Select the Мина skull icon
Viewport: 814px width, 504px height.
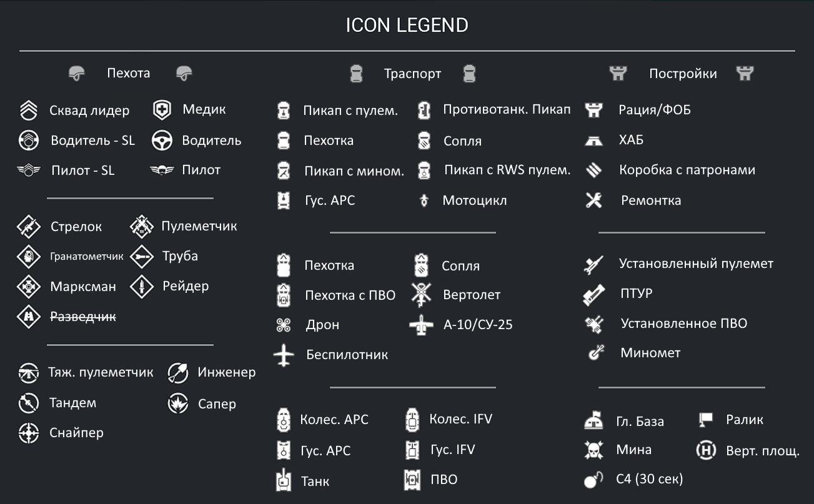[x=593, y=450]
